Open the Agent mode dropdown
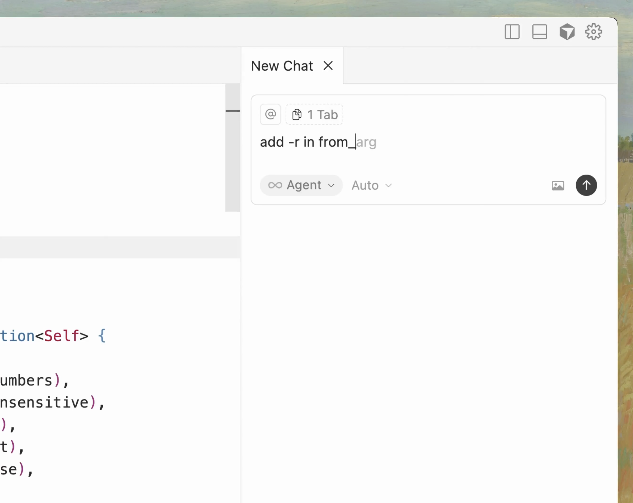 point(301,185)
